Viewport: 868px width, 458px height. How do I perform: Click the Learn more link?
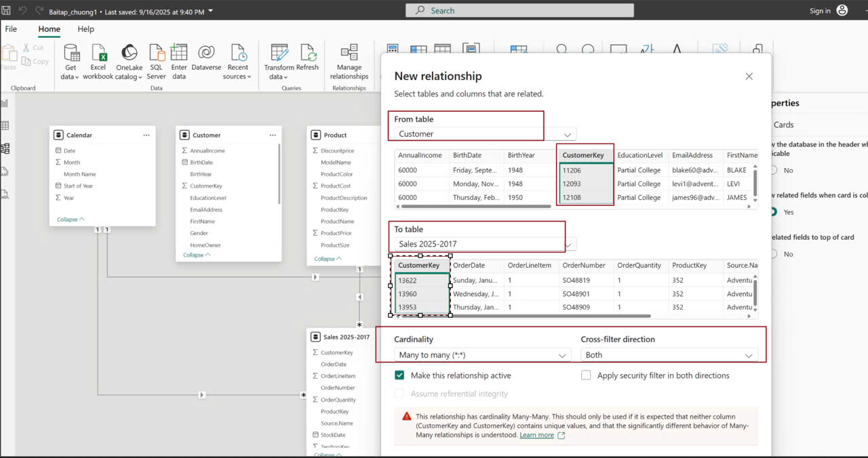[x=536, y=435]
